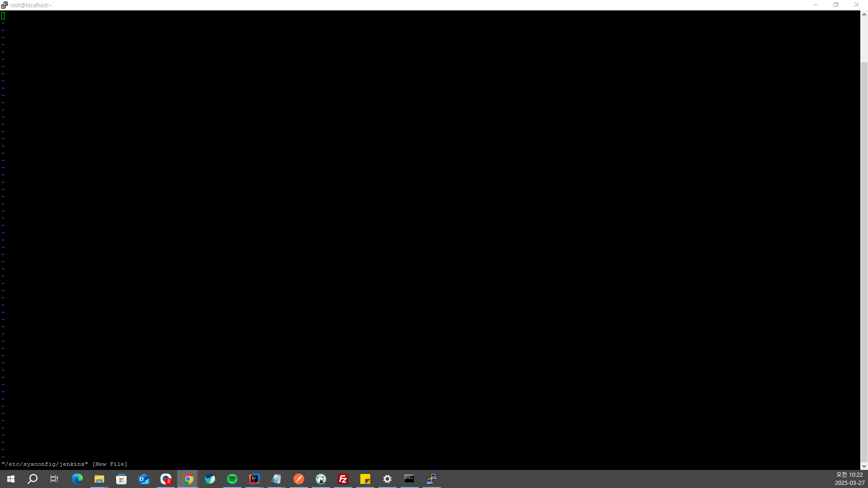Viewport: 868px width, 488px height.
Task: Open Spotify from the taskbar
Action: 232,479
